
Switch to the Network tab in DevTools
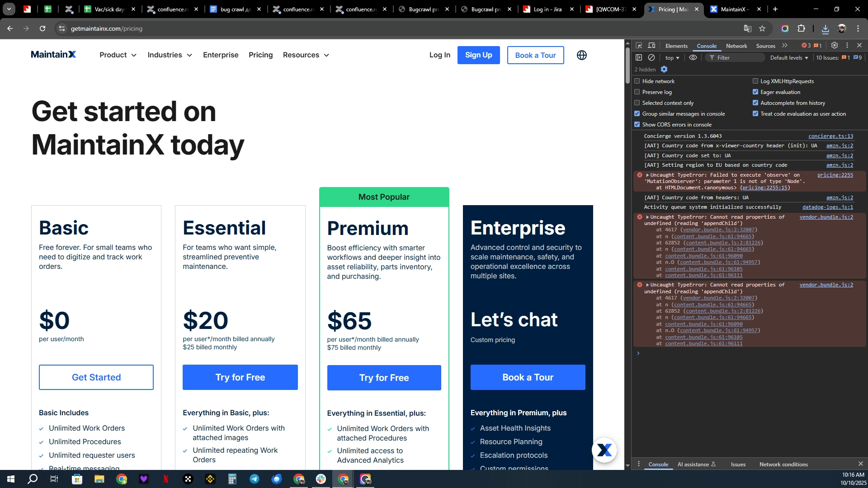point(736,46)
